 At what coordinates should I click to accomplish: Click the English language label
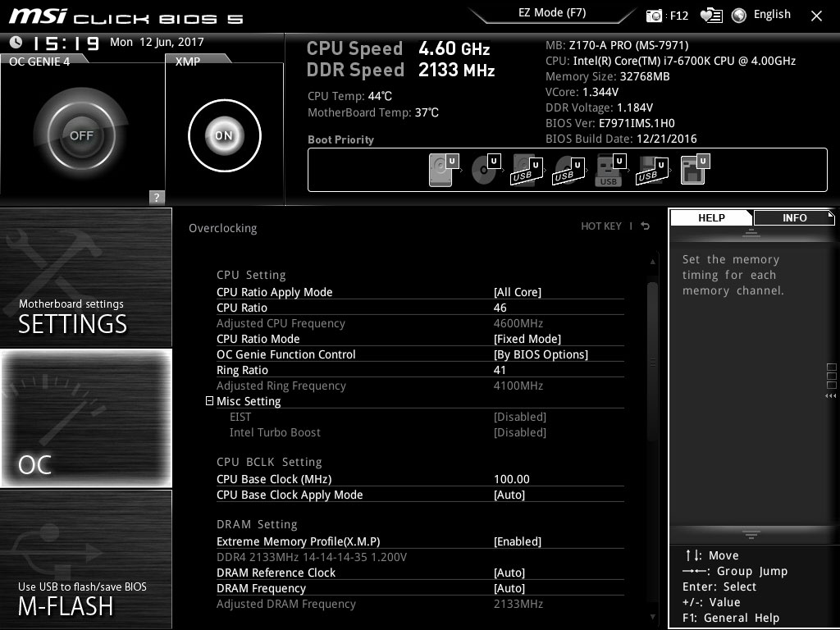pos(772,15)
